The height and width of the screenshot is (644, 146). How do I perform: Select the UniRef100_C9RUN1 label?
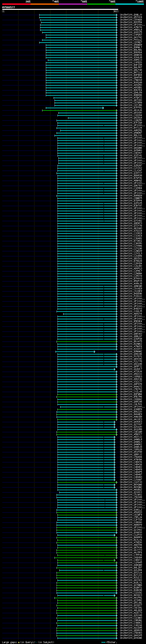[x=131, y=620]
